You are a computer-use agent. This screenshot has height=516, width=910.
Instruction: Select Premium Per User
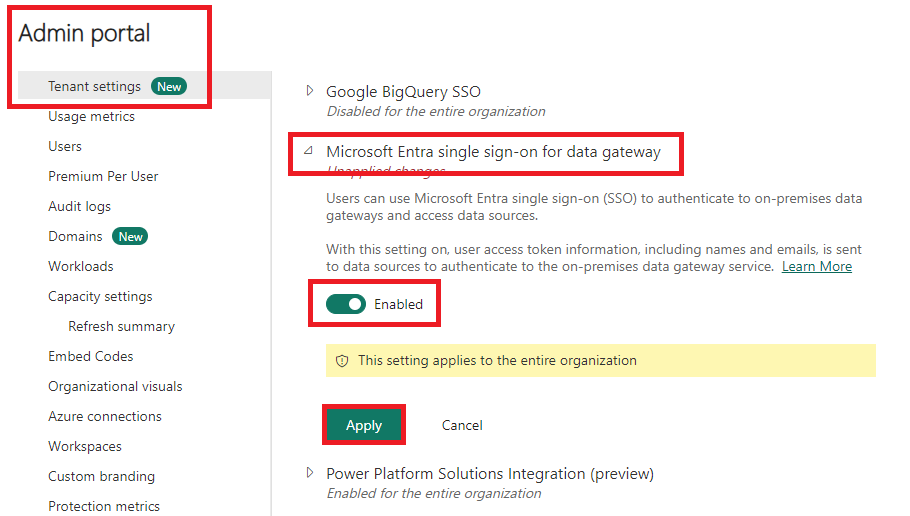click(x=103, y=176)
